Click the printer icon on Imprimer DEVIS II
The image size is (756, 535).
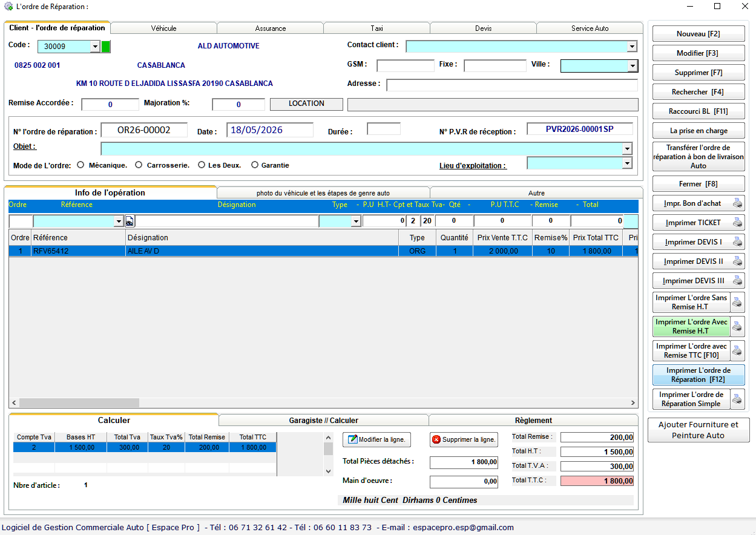pos(737,261)
